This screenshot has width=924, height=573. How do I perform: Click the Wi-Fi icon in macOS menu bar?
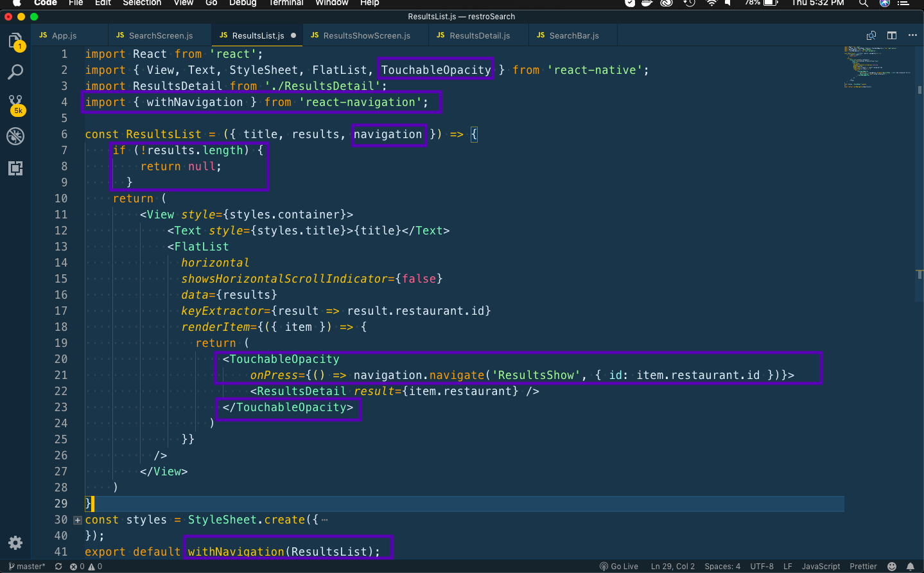[711, 3]
